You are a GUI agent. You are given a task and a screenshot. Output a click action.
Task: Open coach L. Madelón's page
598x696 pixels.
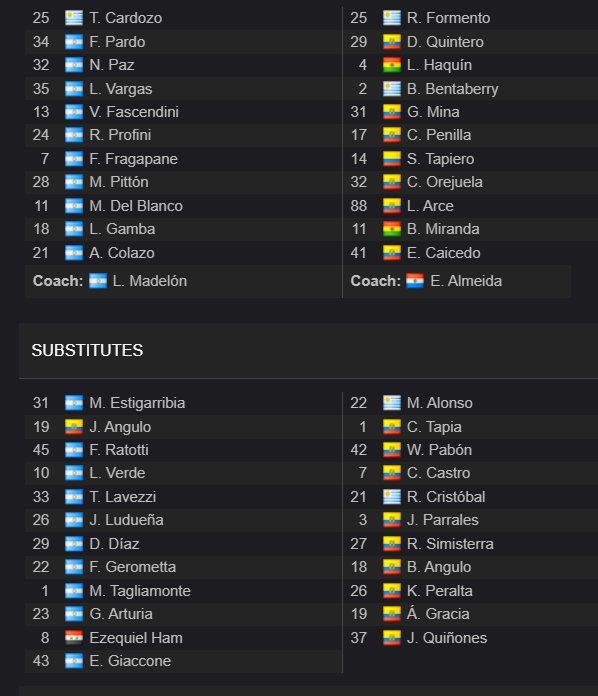pos(150,281)
